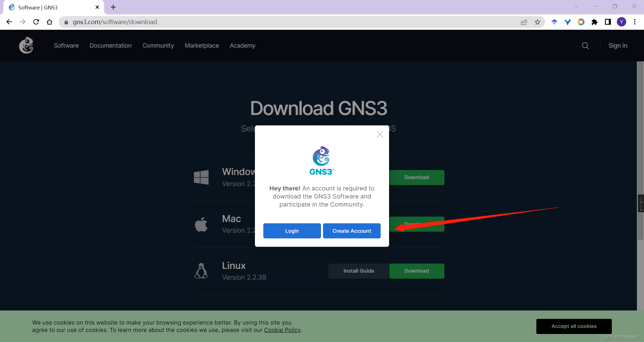This screenshot has width=644, height=342.
Task: Reload the current page
Action: tap(36, 22)
